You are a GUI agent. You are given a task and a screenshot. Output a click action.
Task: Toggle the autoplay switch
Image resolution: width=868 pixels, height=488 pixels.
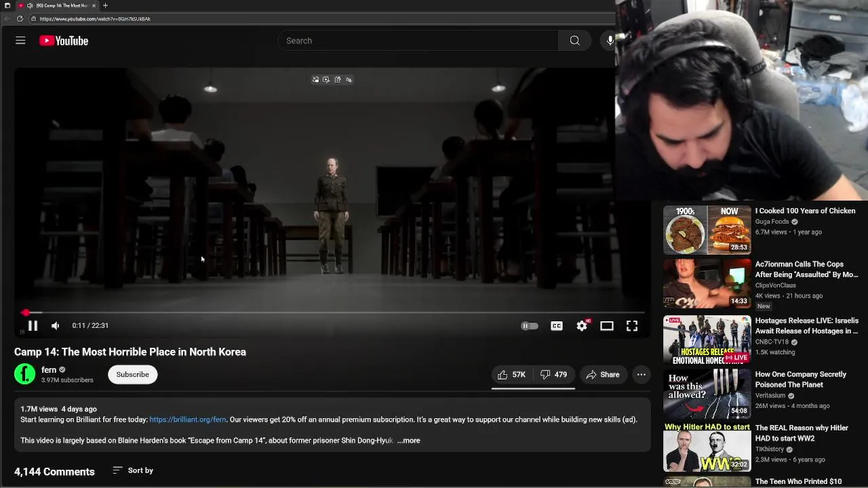tap(529, 326)
